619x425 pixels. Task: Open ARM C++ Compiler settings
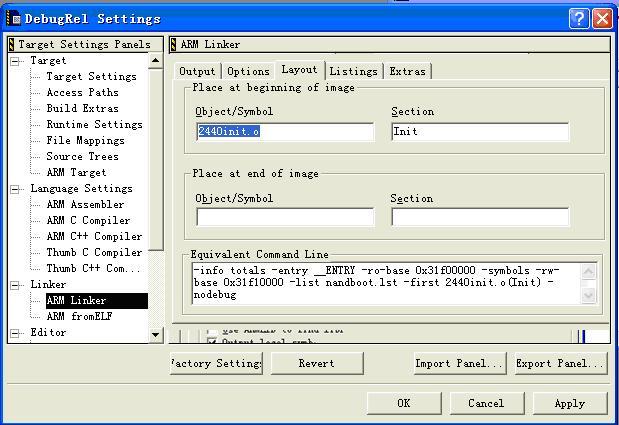coord(94,236)
